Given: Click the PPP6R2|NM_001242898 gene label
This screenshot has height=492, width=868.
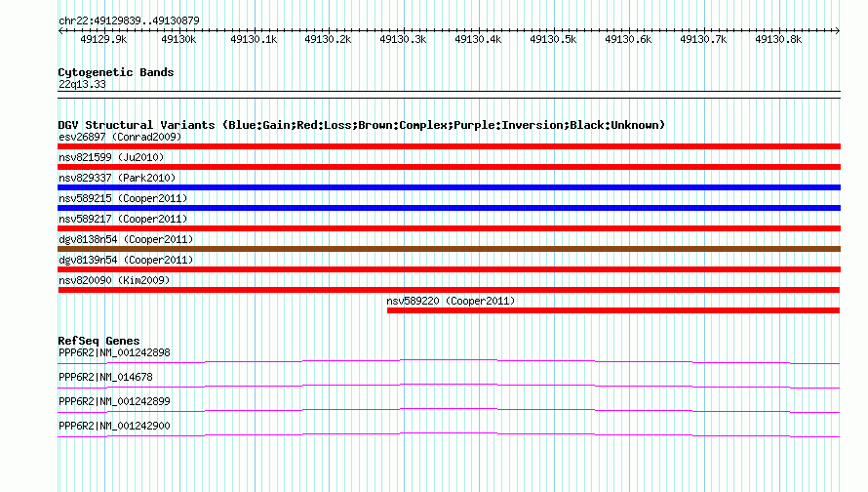Looking at the screenshot, I should [114, 352].
